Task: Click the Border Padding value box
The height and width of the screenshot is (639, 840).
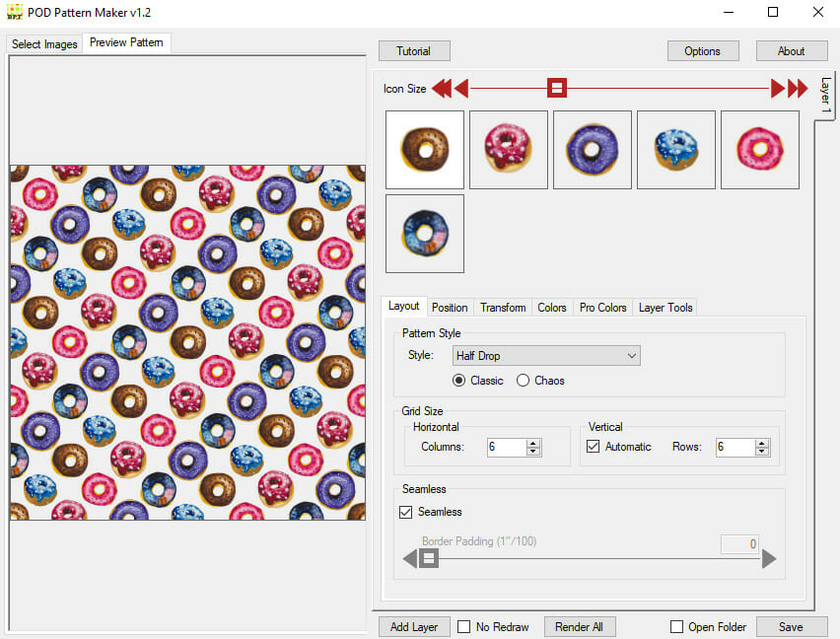Action: [x=739, y=543]
